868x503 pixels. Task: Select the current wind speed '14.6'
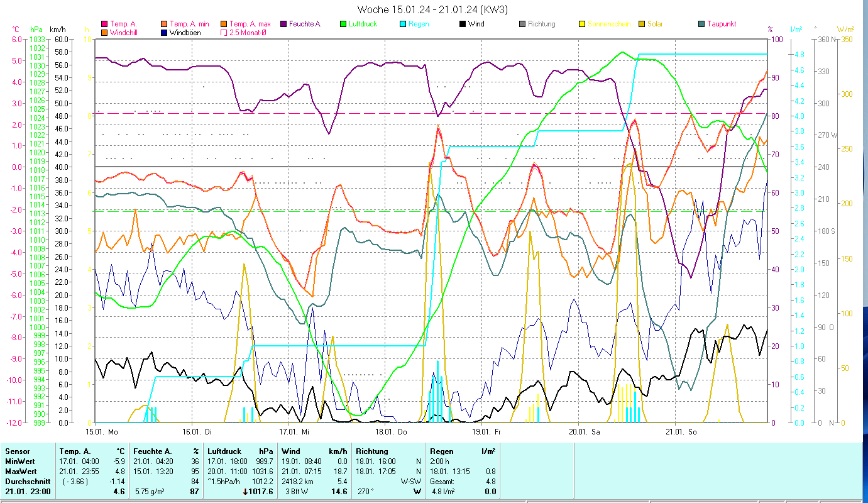(x=339, y=492)
